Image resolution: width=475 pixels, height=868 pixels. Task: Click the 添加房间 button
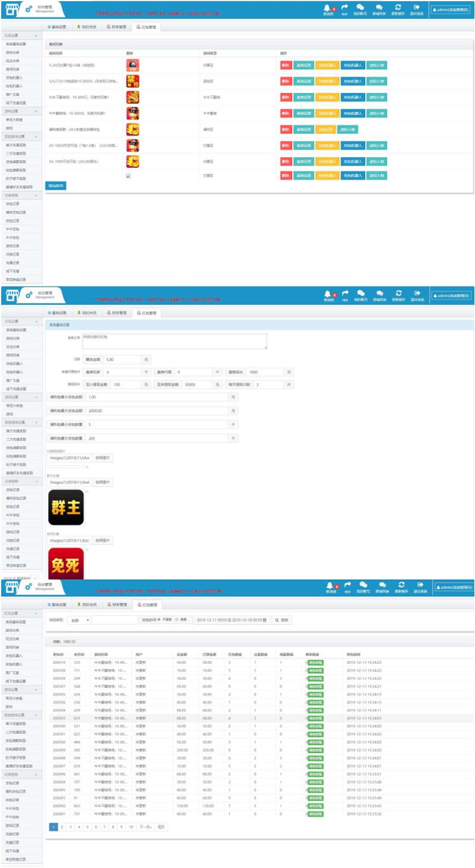click(55, 186)
